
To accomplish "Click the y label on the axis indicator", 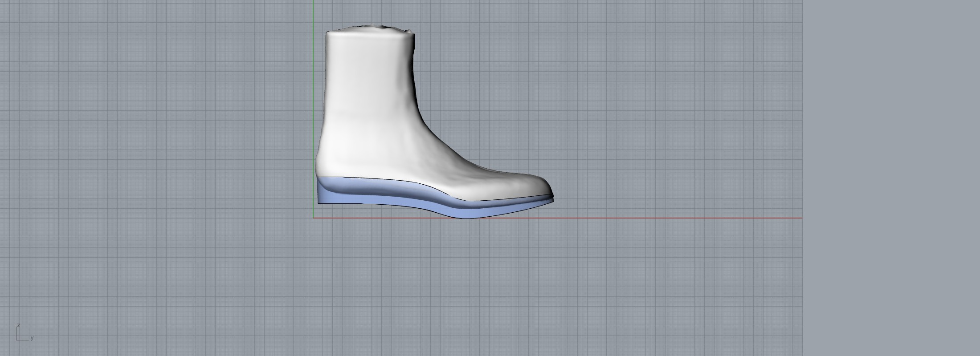I will [32, 338].
